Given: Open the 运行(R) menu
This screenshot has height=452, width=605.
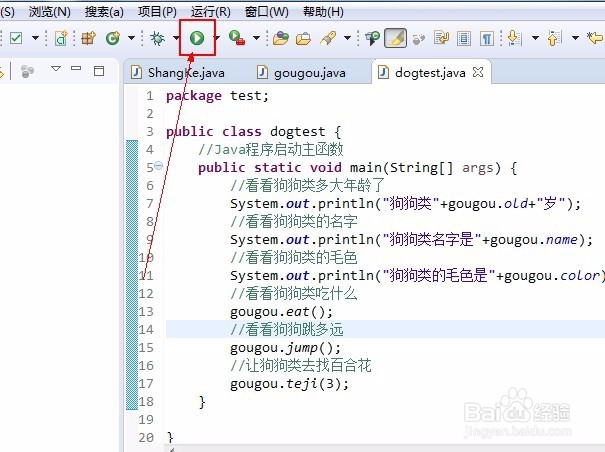Looking at the screenshot, I should 211,12.
